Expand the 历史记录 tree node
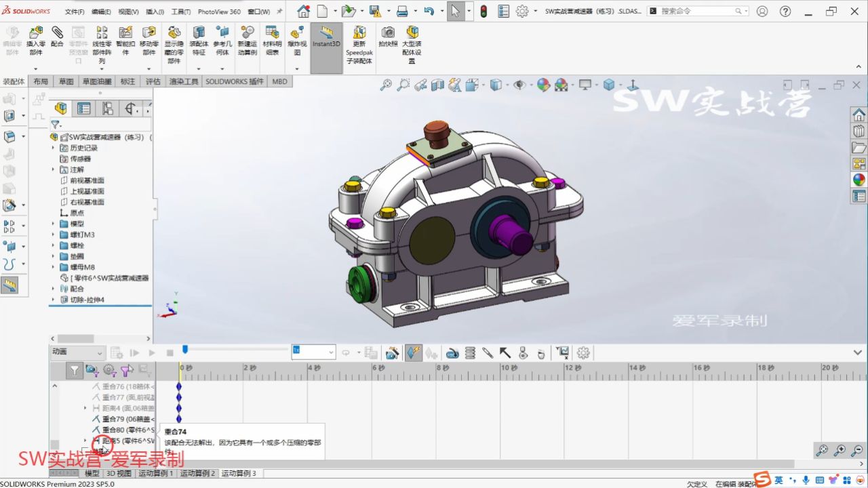This screenshot has height=488, width=868. (x=54, y=148)
